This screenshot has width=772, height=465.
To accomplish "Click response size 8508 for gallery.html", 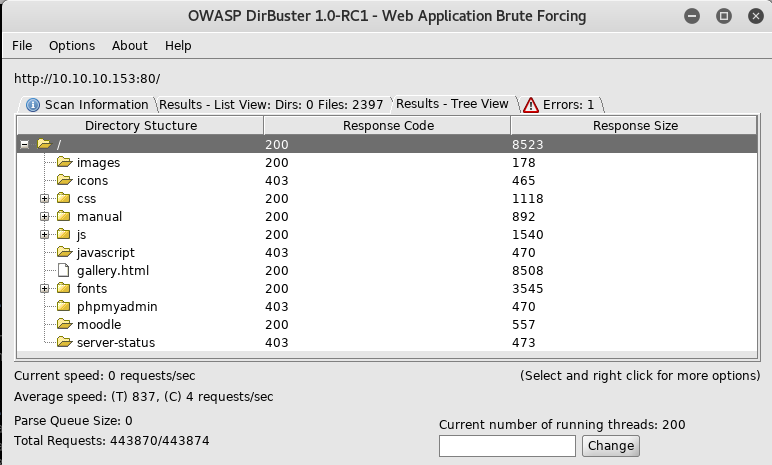I will pos(528,270).
